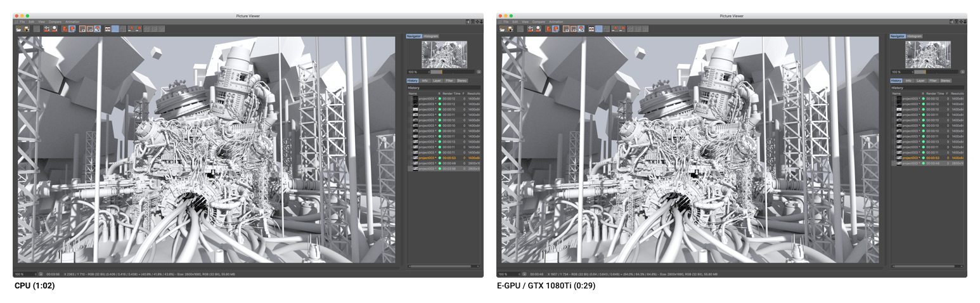Click history horizontal scrollbar in left CPU viewer
Viewport: 980px width, 303px height.
click(444, 266)
